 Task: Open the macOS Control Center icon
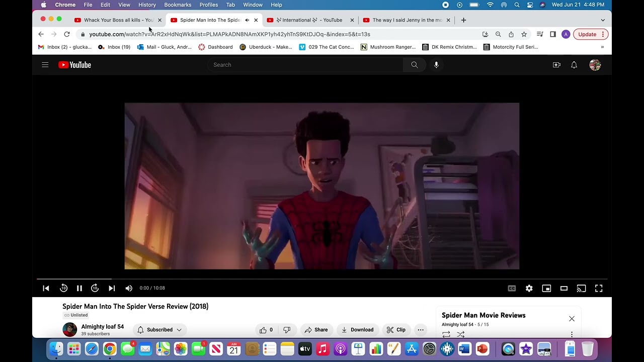[530, 5]
